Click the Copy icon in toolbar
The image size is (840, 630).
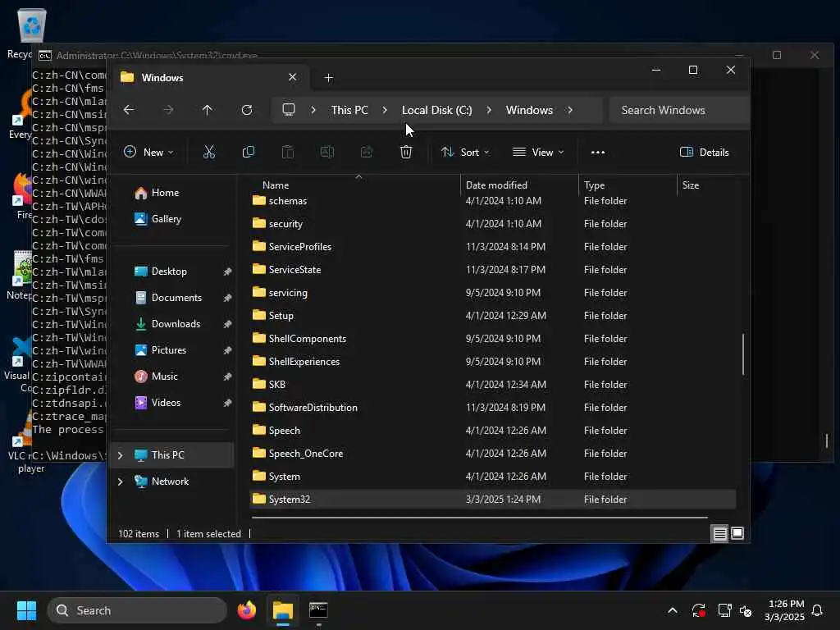(248, 152)
